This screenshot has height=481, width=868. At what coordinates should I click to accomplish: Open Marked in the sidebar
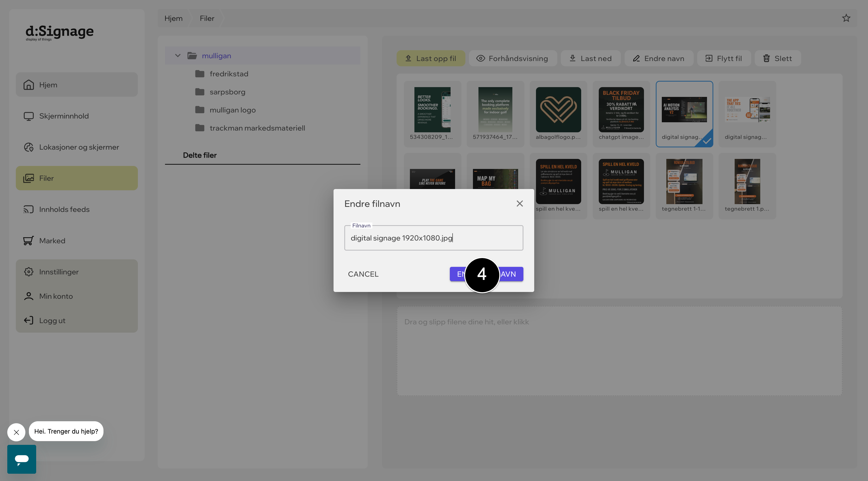[x=77, y=240]
